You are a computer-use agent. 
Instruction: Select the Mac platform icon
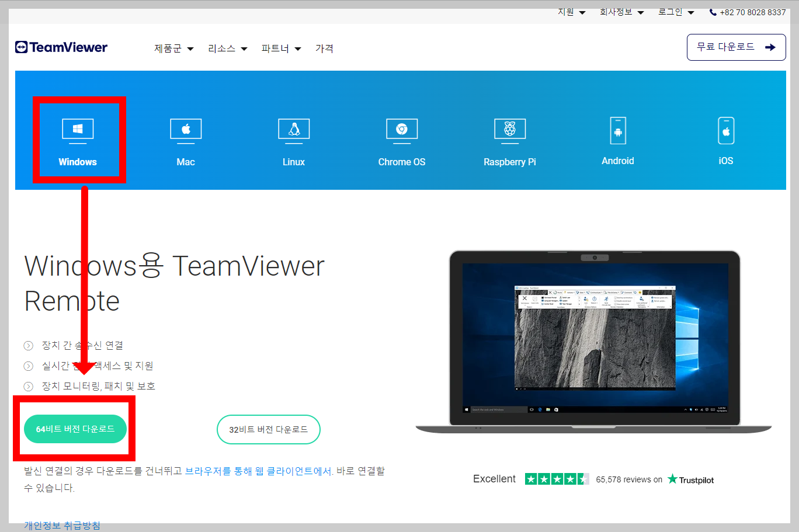pos(185,130)
